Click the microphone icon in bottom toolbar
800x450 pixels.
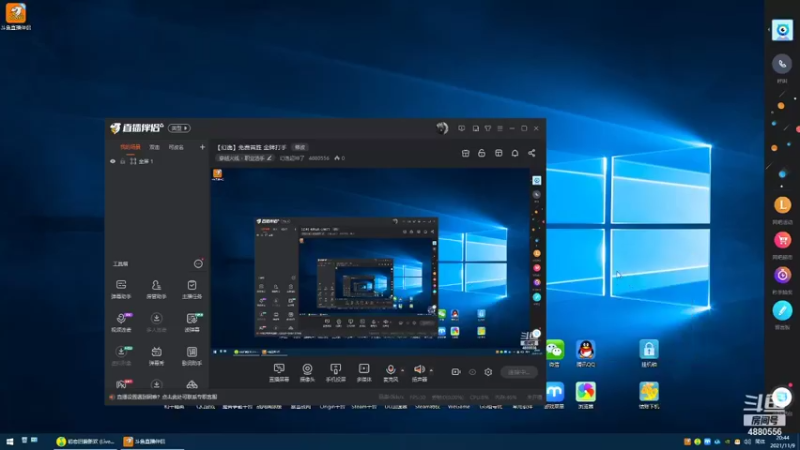tap(390, 369)
